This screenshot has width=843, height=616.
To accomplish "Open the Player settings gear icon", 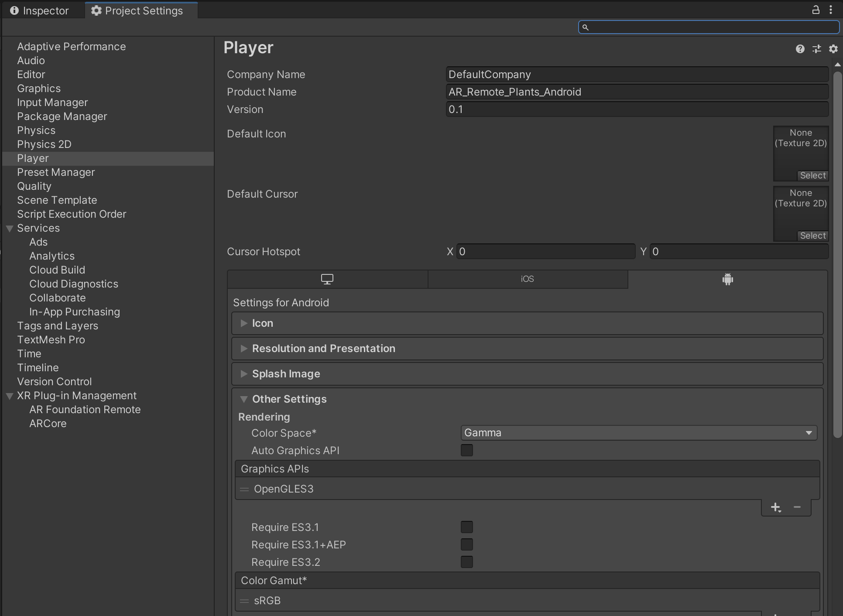I will point(833,49).
